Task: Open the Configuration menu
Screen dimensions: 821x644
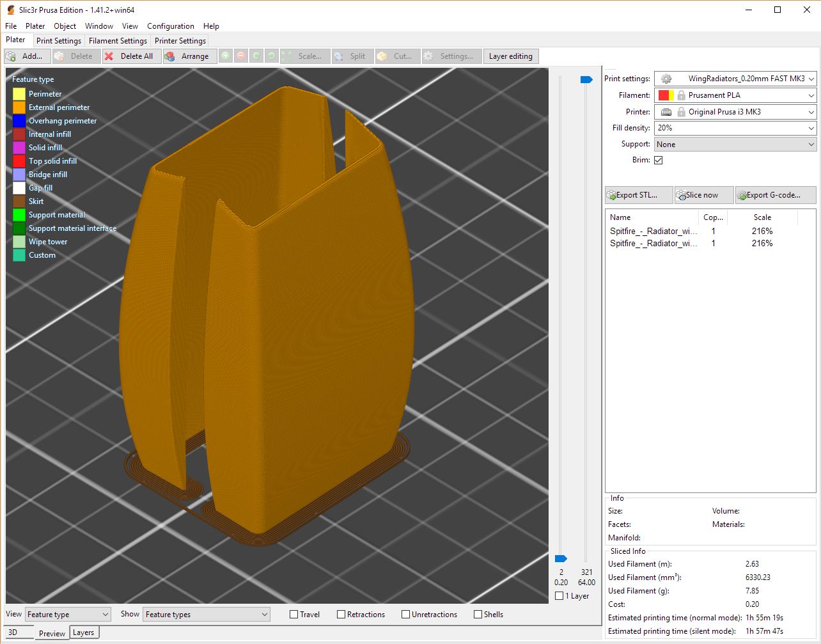Action: pos(170,26)
